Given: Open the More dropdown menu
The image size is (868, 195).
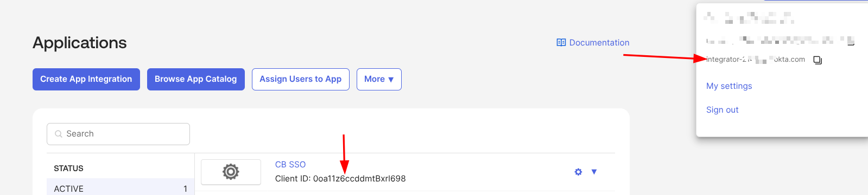Looking at the screenshot, I should [x=379, y=79].
